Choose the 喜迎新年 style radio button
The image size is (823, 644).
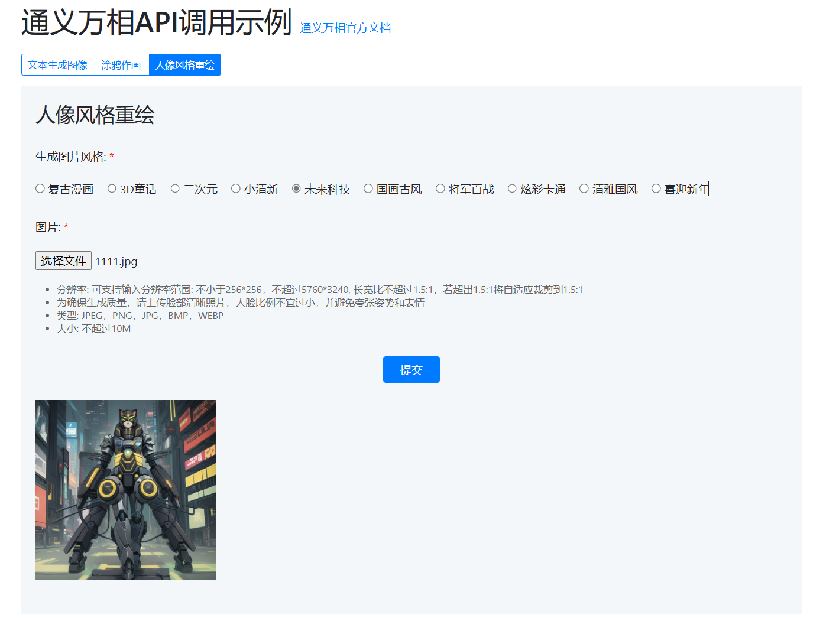[656, 188]
